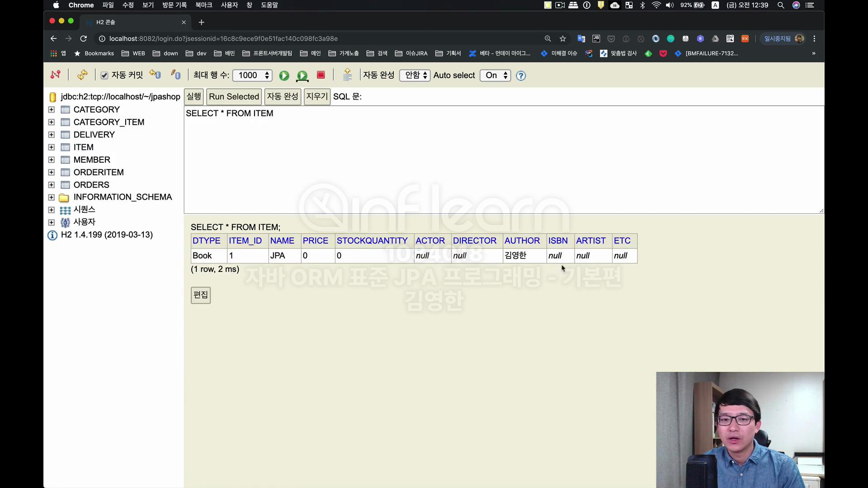Image resolution: width=868 pixels, height=488 pixels.
Task: Click the Run Selected toolbar icon
Action: click(x=302, y=75)
